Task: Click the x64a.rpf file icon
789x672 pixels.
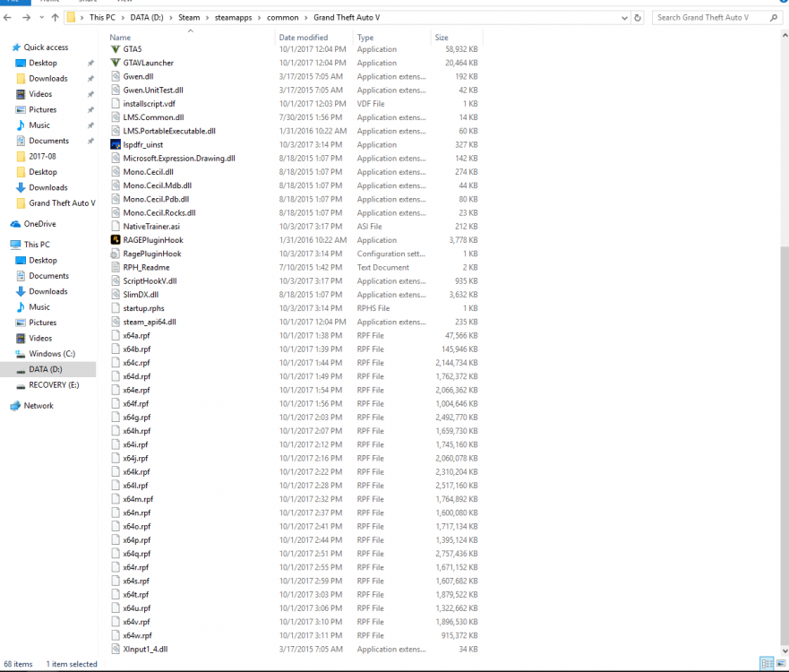Action: [116, 335]
